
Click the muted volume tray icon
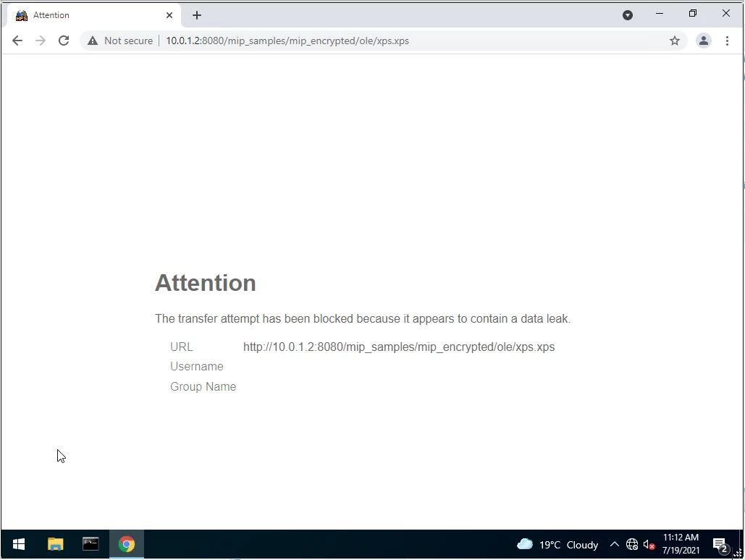coord(649,544)
